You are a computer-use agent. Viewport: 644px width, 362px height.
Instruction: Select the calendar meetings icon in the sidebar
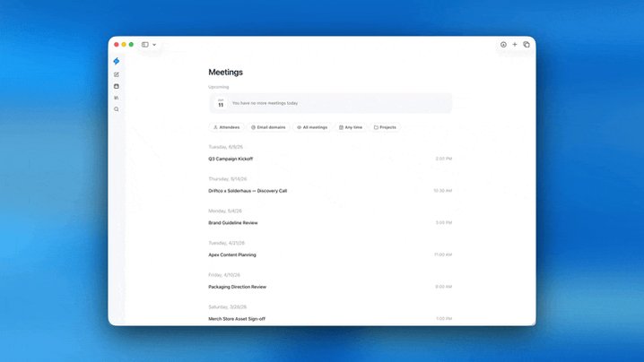tap(117, 86)
